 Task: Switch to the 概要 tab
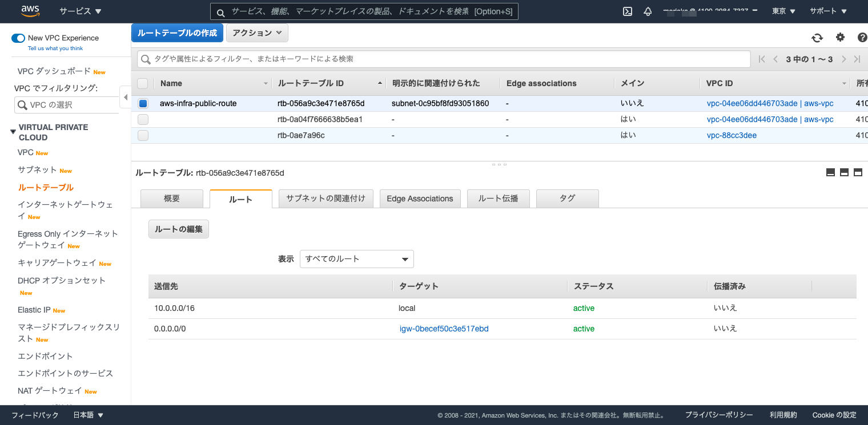click(x=172, y=199)
